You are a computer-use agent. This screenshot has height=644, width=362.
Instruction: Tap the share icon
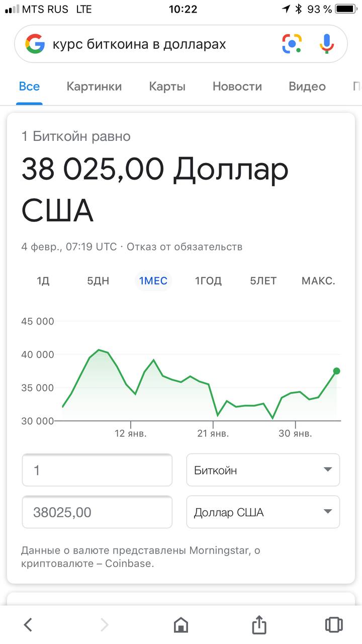(x=258, y=625)
